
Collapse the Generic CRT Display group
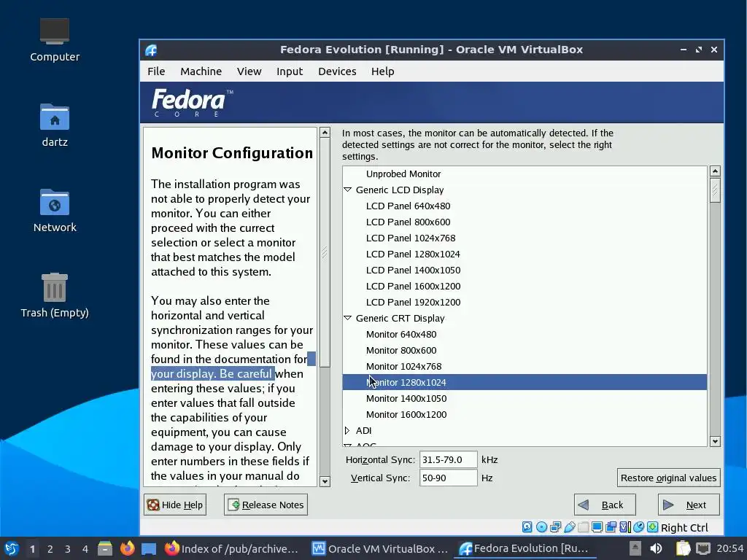[347, 318]
